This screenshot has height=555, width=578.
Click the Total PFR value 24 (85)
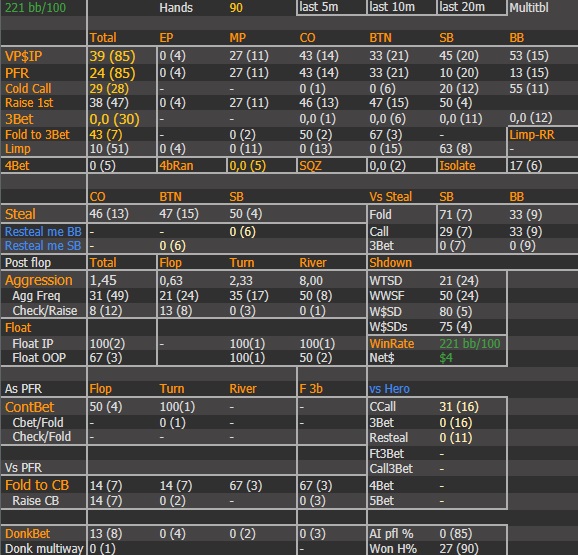tap(112, 73)
